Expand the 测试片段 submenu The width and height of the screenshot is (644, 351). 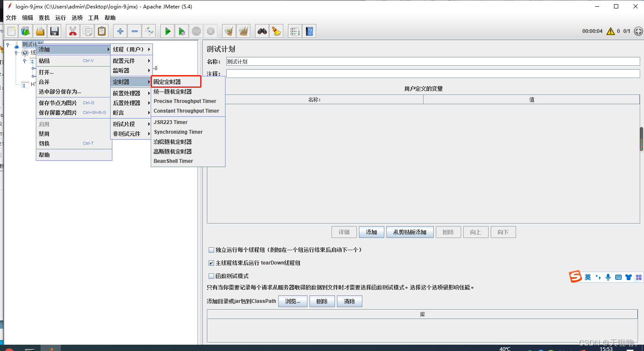pos(131,124)
